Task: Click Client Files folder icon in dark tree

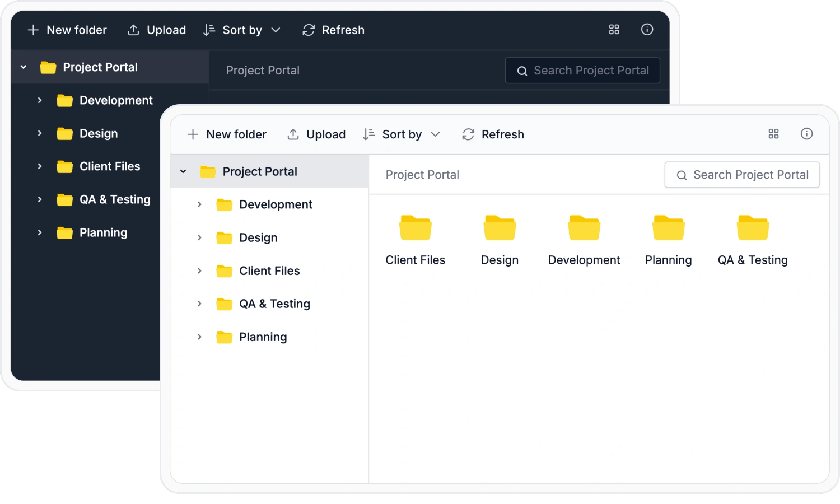Action: pos(64,166)
